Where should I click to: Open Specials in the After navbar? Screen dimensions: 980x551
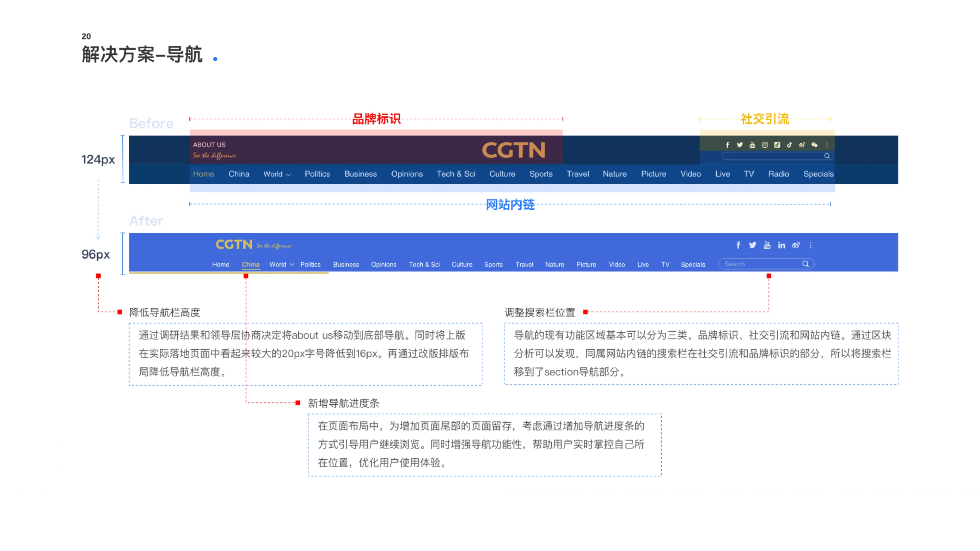point(693,264)
